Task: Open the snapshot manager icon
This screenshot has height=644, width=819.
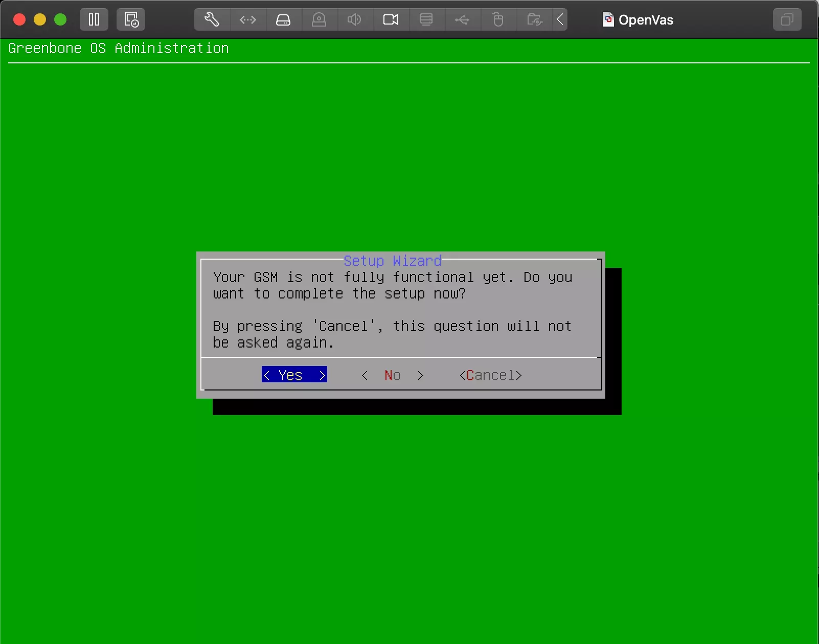Action: click(x=131, y=20)
